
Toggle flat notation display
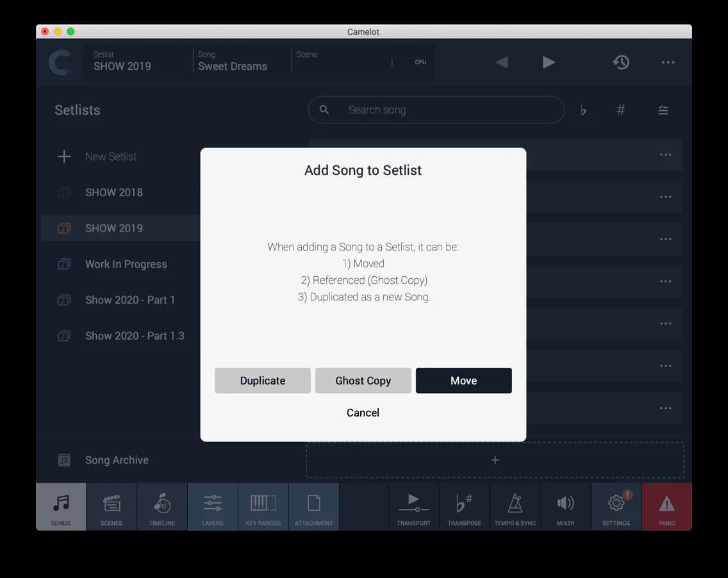pyautogui.click(x=583, y=110)
